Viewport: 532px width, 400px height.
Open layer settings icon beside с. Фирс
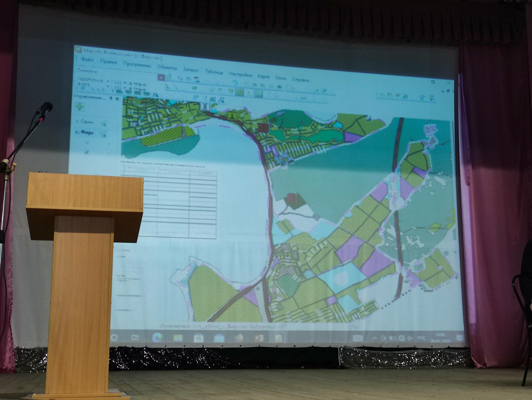104,135
